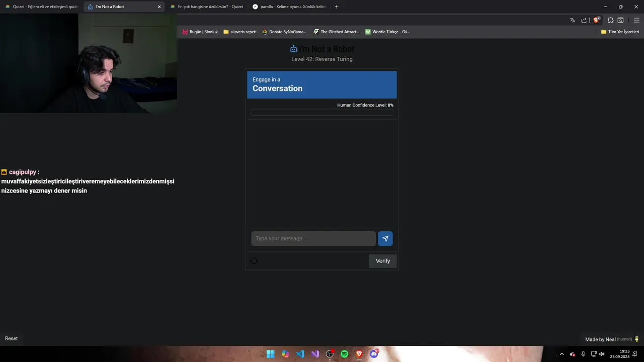Image resolution: width=644 pixels, height=362 pixels.
Task: Click the webcam overlay video
Action: tap(89, 63)
